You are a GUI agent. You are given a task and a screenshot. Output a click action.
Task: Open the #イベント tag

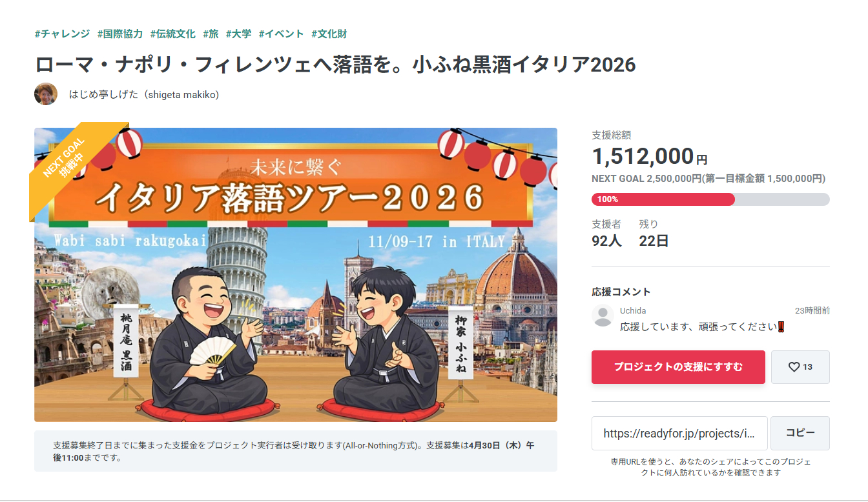[281, 34]
